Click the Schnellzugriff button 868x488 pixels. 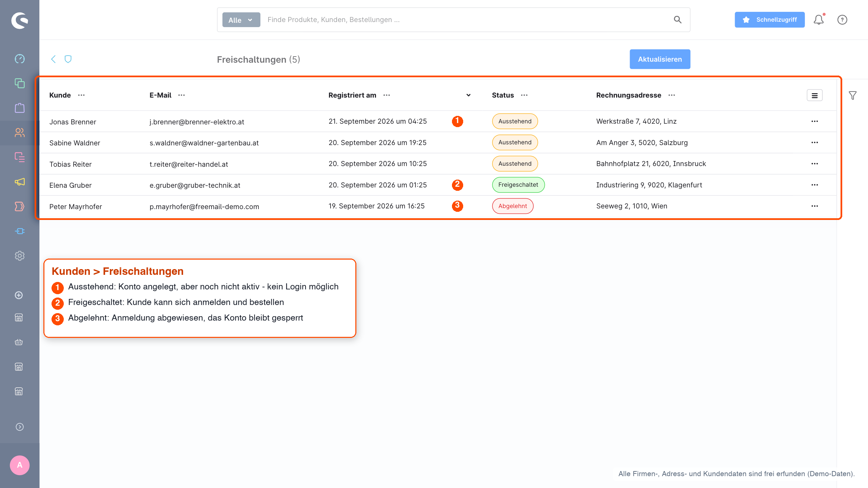[770, 20]
